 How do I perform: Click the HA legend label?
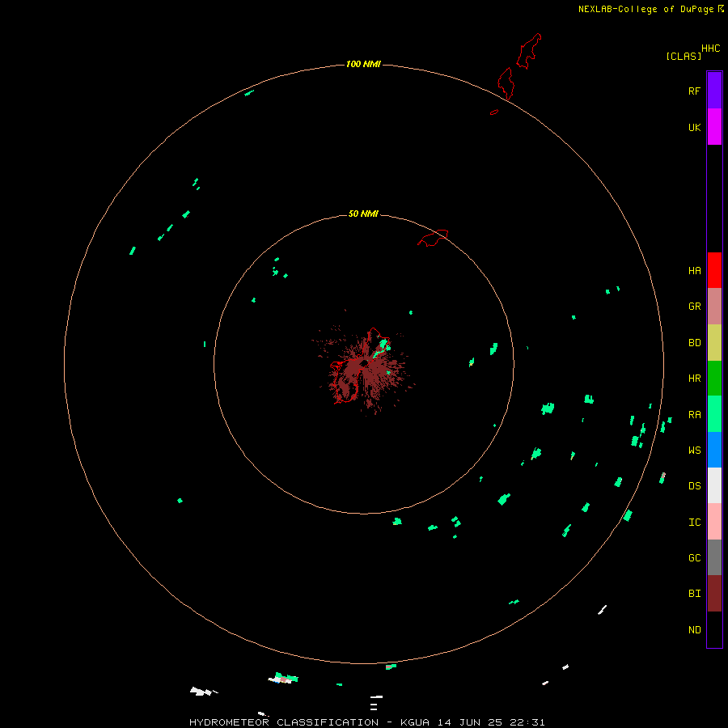[694, 270]
